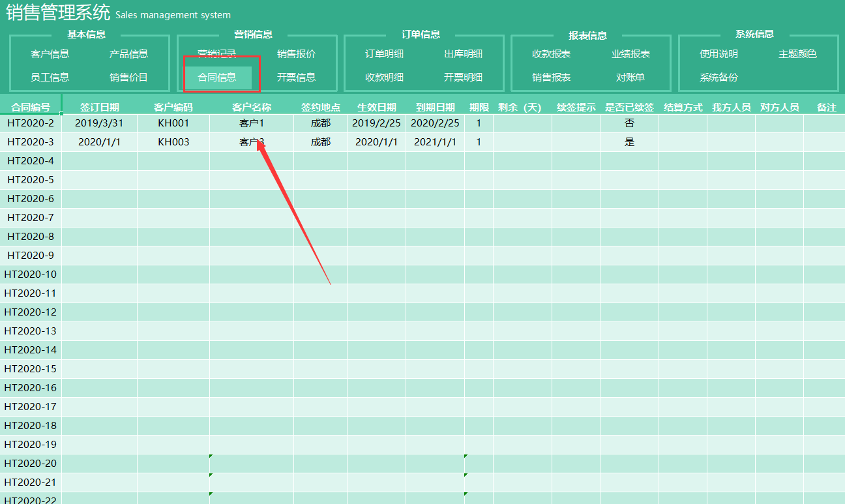Run the 系统备份 system backup

[719, 76]
